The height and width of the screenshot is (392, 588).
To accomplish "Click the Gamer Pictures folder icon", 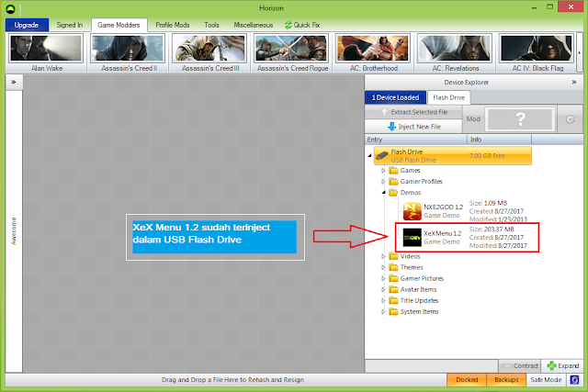I will (x=393, y=278).
